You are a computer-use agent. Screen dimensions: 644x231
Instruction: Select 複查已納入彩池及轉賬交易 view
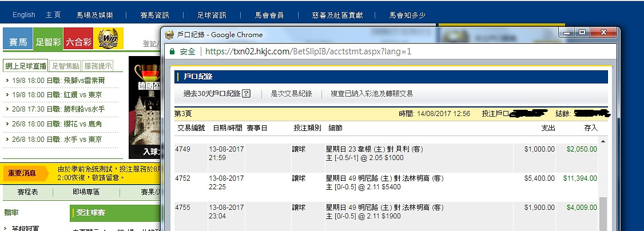click(x=372, y=94)
